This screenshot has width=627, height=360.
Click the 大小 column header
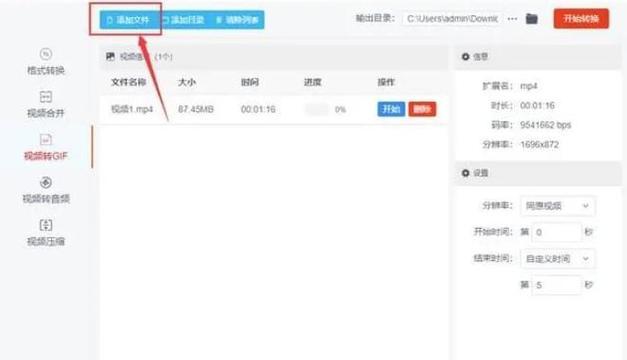pyautogui.click(x=187, y=82)
